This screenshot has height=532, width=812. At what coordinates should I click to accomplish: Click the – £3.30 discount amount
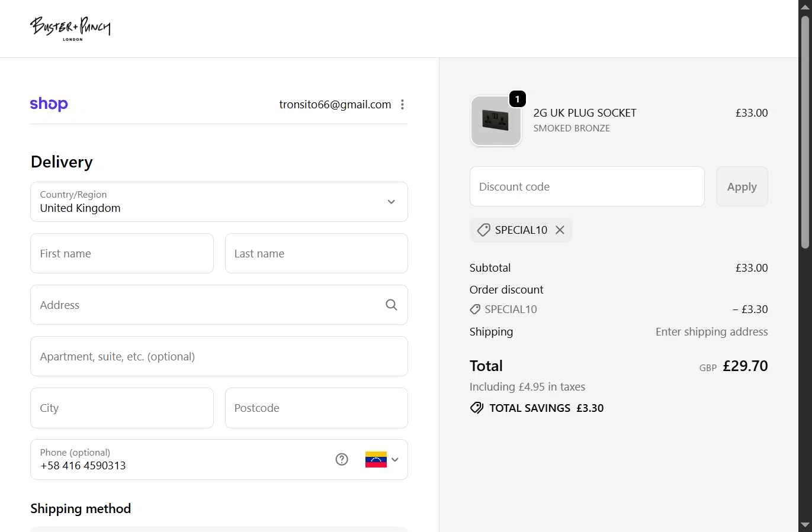(750, 309)
